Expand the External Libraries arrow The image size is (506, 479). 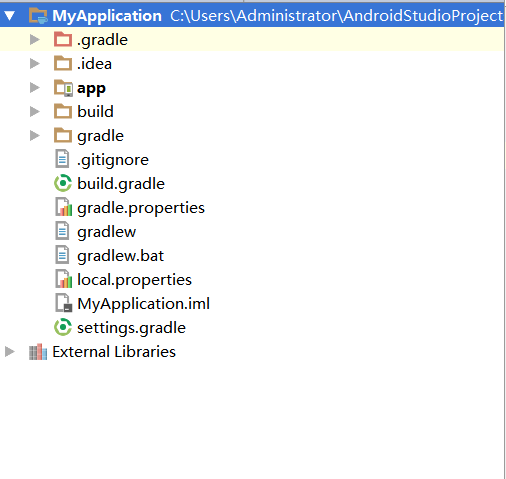point(10,352)
